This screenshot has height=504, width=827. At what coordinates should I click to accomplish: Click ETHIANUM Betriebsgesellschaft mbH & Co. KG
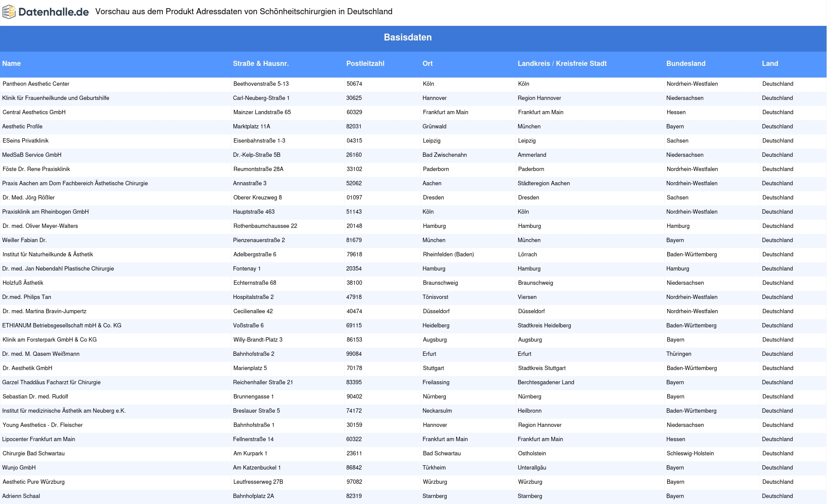[62, 325]
